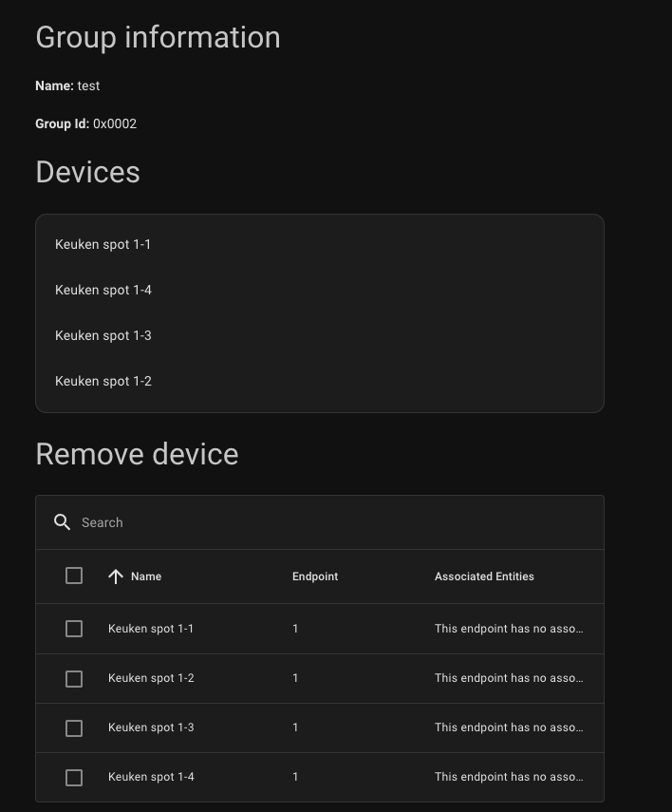Check the box for Keuken spot 1-2
The height and width of the screenshot is (812, 672).
(x=74, y=679)
